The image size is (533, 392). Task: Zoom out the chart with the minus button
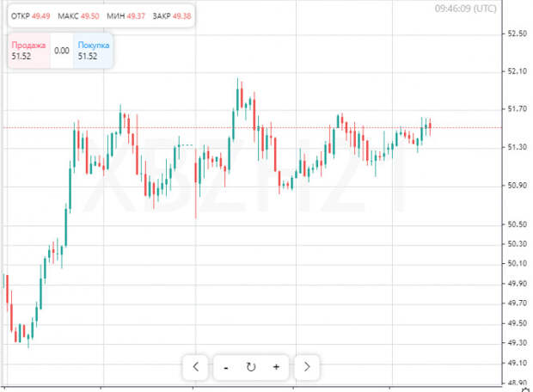(x=226, y=368)
